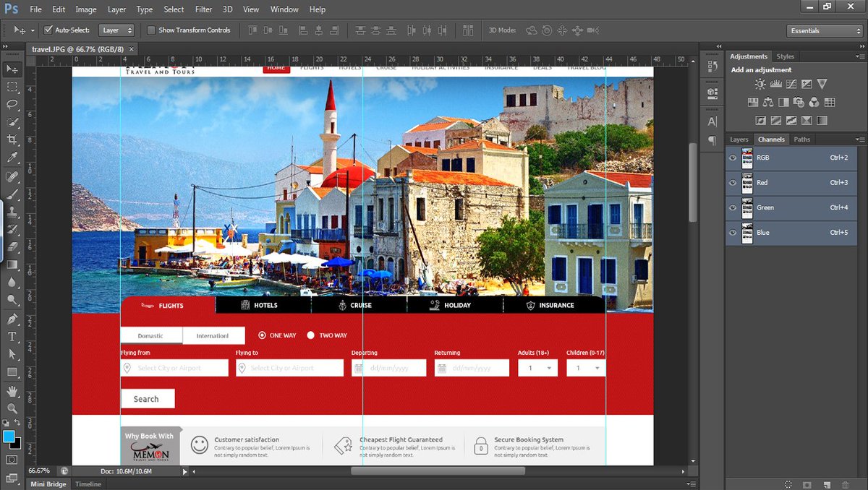Enable Show Transform Controls checkbox
This screenshot has height=490, width=868.
(151, 30)
